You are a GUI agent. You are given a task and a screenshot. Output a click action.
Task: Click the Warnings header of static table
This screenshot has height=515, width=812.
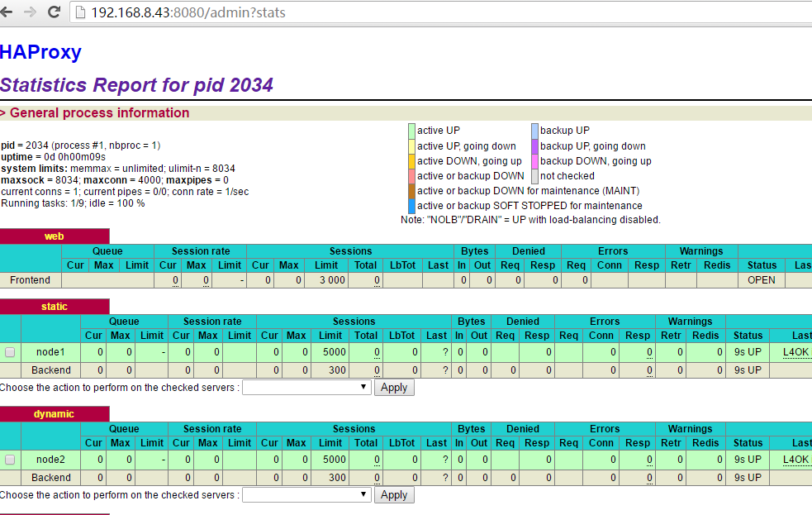pyautogui.click(x=691, y=322)
